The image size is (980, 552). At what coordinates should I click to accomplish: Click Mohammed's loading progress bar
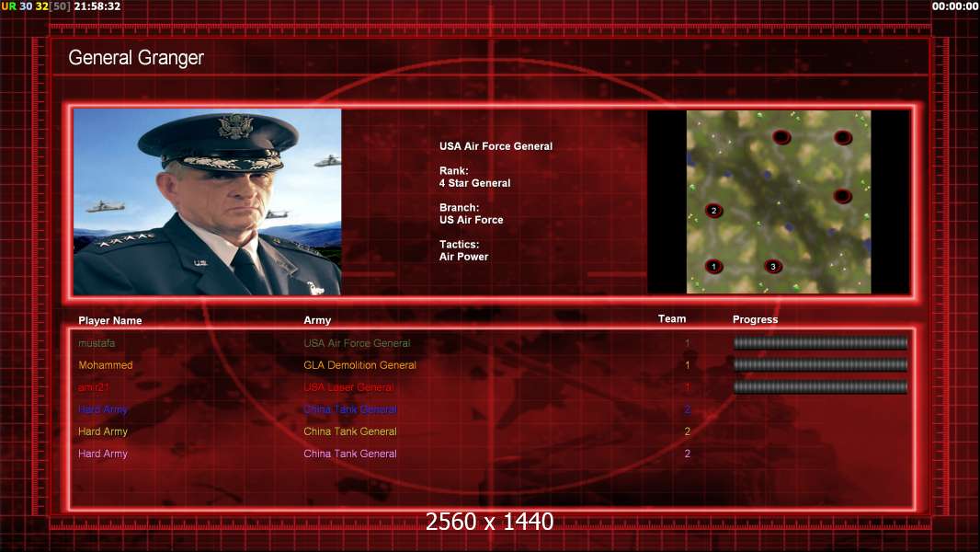[x=821, y=365]
